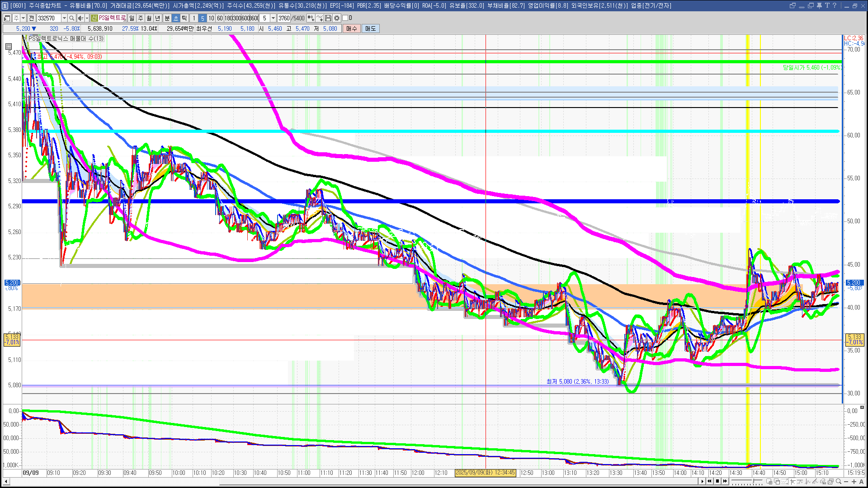868x488 pixels.
Task: Expand the interval value 5 dropdown
Action: [x=273, y=18]
